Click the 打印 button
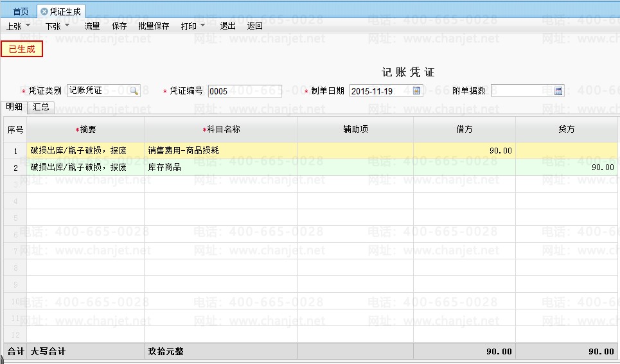The width and height of the screenshot is (620, 364). click(x=189, y=26)
